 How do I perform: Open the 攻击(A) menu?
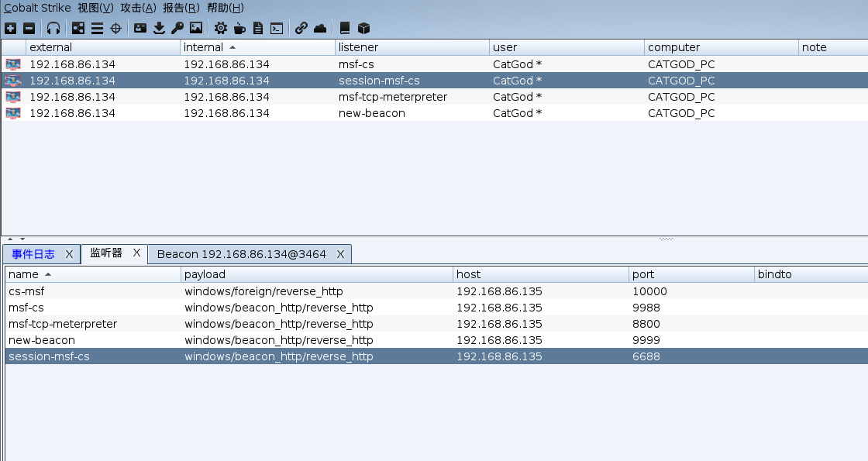[139, 8]
